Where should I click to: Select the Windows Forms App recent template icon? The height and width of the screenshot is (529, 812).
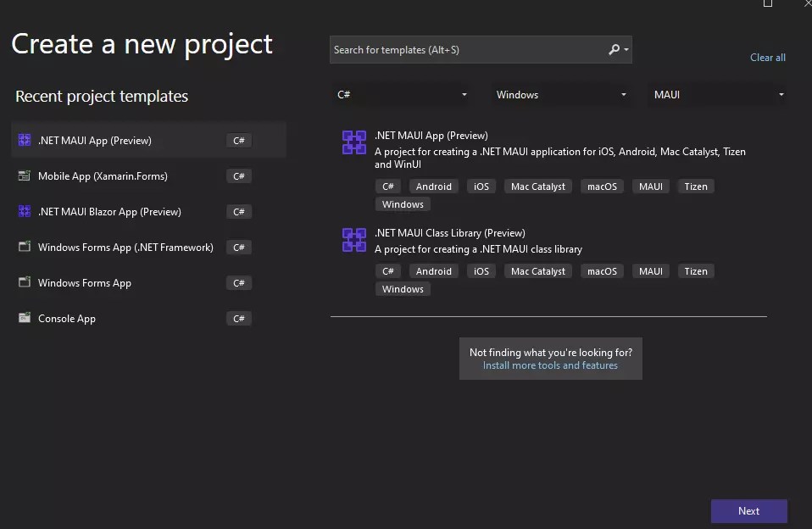(x=23, y=282)
